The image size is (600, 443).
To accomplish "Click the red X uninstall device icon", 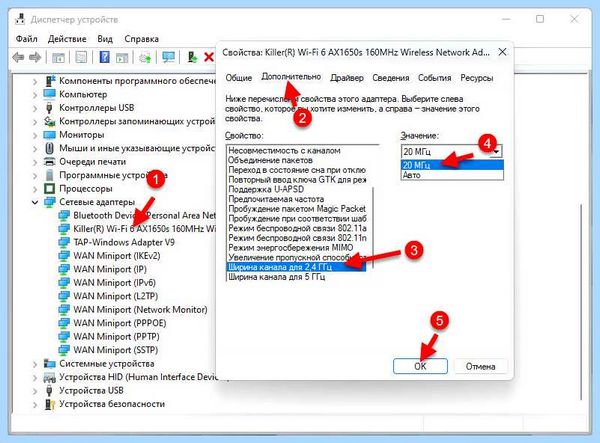I will point(209,58).
